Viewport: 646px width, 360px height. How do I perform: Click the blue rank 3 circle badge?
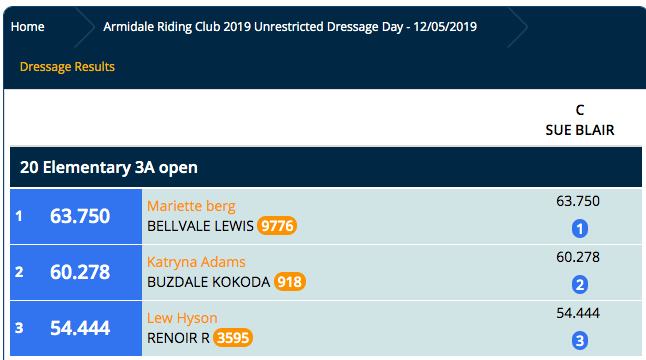579,341
